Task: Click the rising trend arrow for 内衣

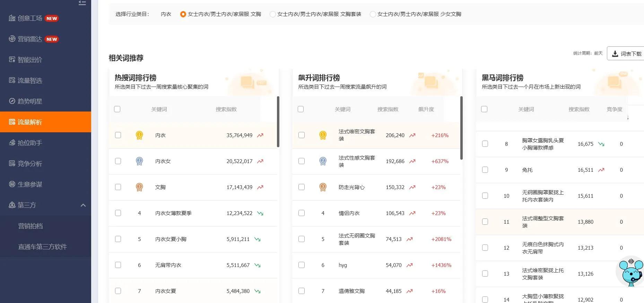Action: pos(260,135)
